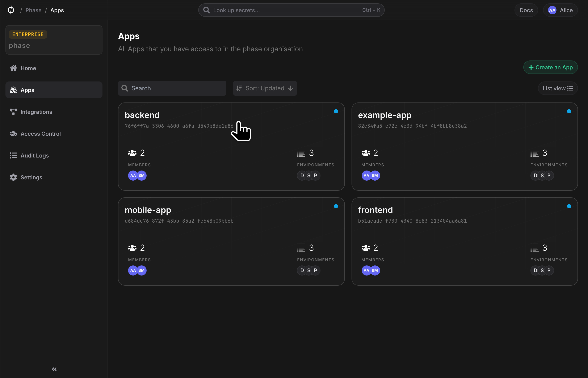
Task: Click the AA avatar in header
Action: tap(552, 10)
